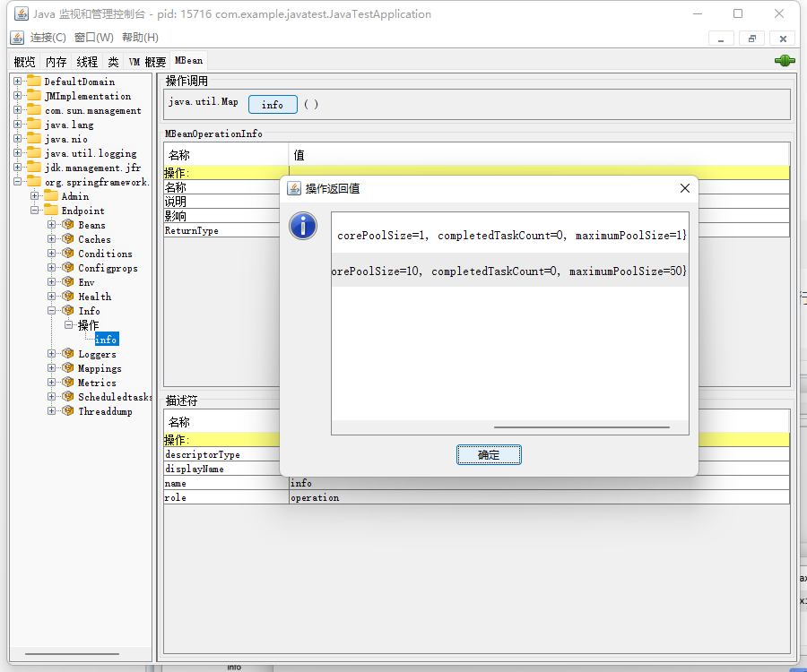
Task: Switch to the VM 概要 tab
Action: 147,62
